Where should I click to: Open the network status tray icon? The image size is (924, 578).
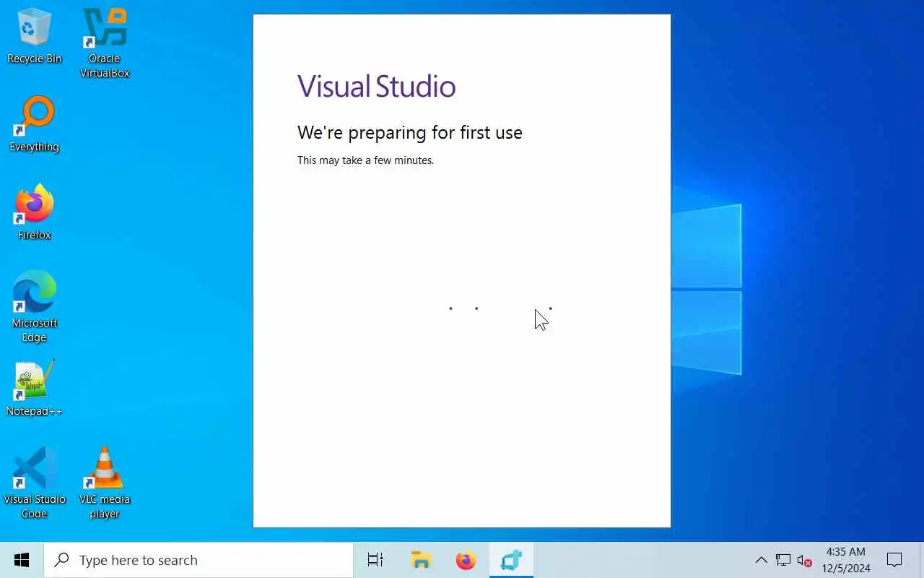pos(783,560)
